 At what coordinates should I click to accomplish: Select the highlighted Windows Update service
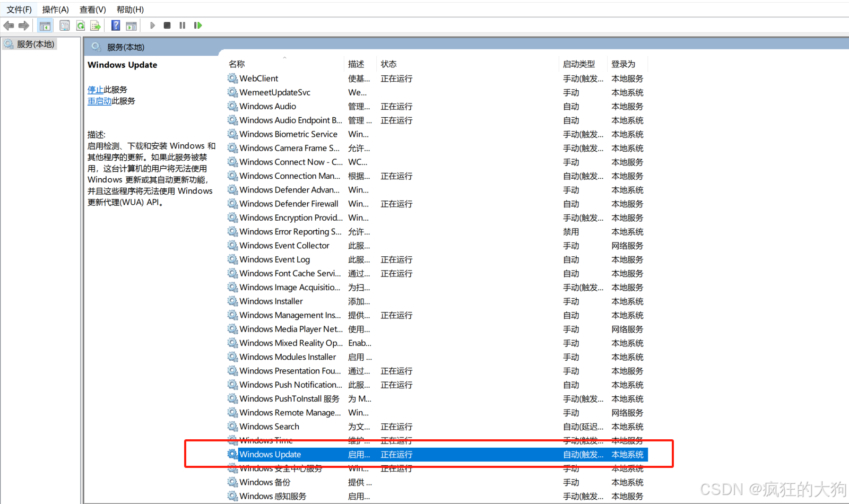tap(437, 455)
